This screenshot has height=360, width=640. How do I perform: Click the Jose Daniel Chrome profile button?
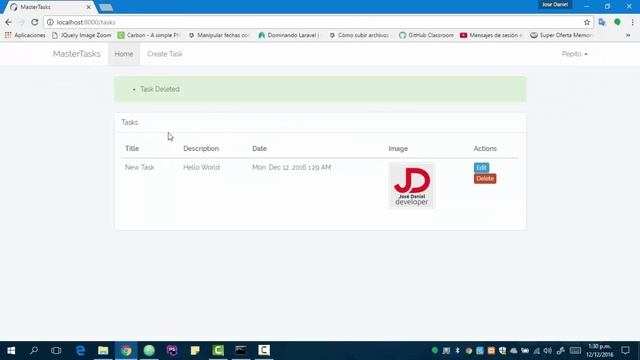coord(555,4)
